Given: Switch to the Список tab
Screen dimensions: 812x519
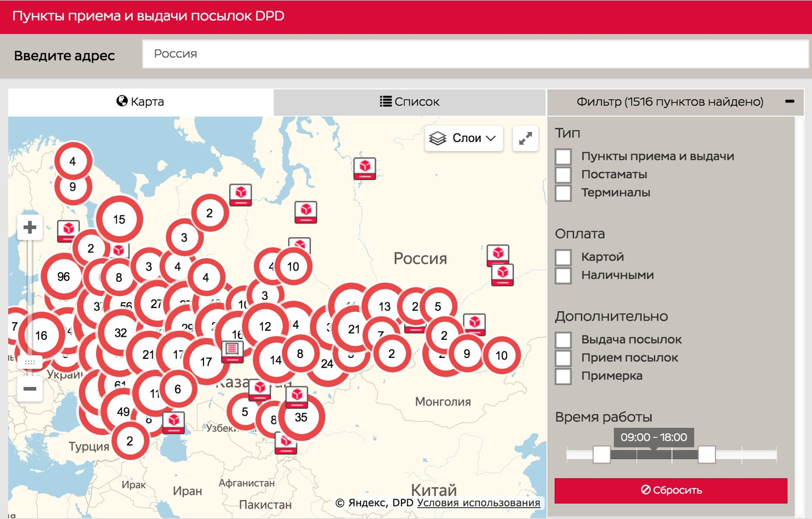Looking at the screenshot, I should click(410, 102).
